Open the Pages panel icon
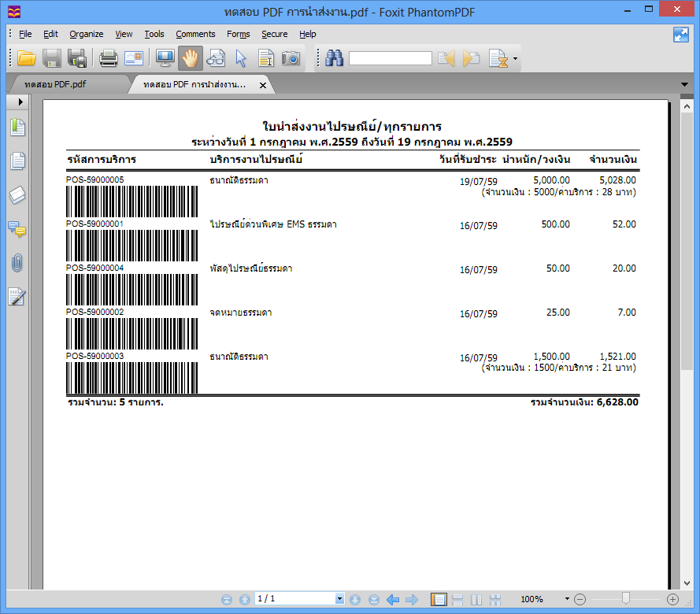The width and height of the screenshot is (700, 614). [18, 161]
